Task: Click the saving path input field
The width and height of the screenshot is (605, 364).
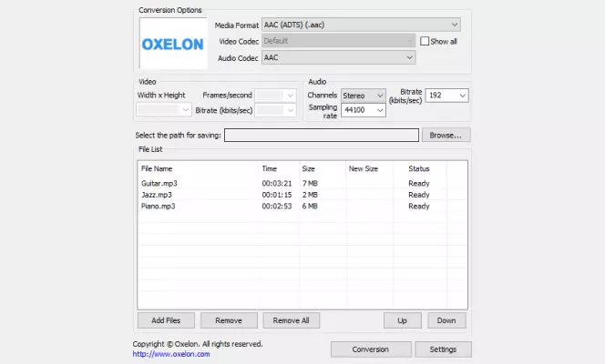Action: tap(322, 136)
